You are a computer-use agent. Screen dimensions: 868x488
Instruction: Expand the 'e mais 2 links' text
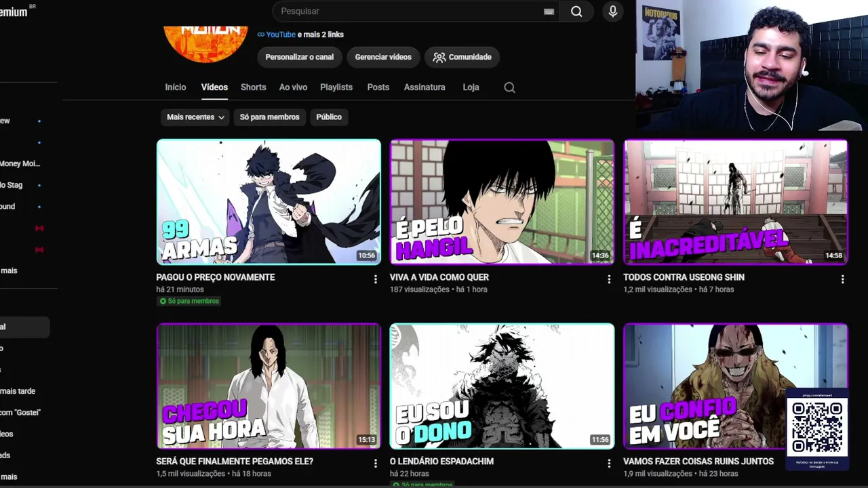click(321, 35)
